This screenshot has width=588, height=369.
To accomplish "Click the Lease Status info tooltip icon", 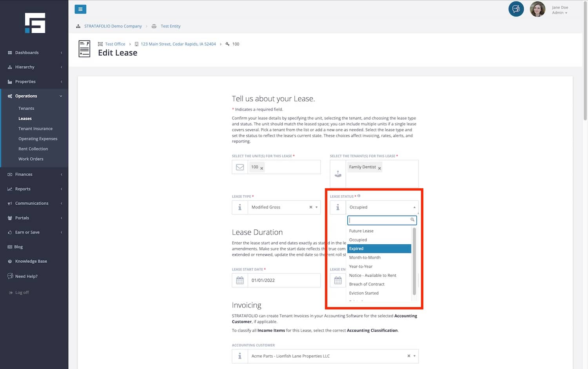I will [x=359, y=196].
